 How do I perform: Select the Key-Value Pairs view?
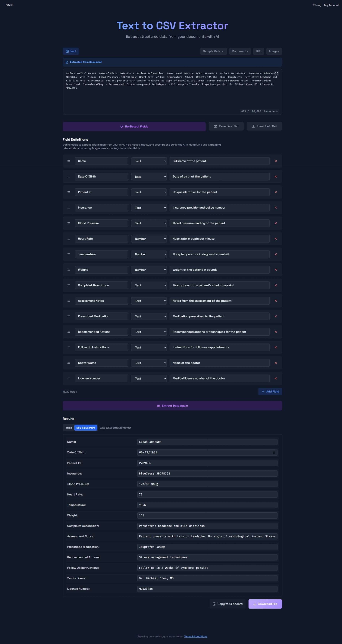tap(86, 428)
